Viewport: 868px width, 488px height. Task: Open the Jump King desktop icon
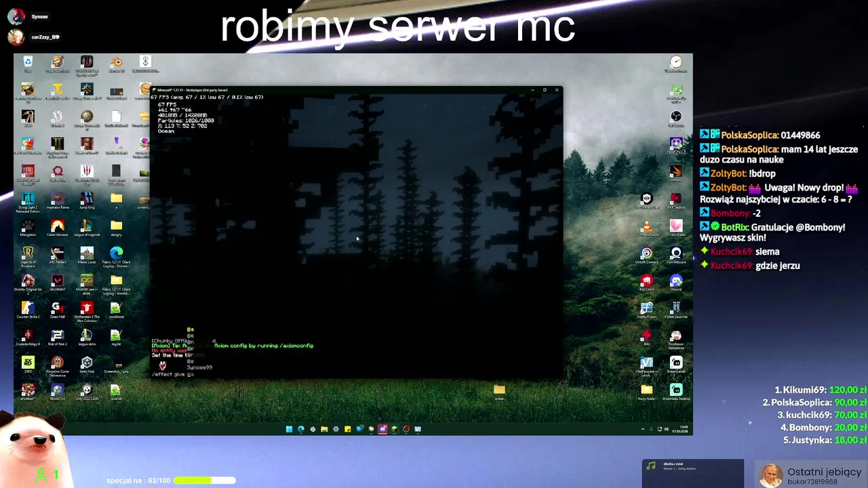87,201
